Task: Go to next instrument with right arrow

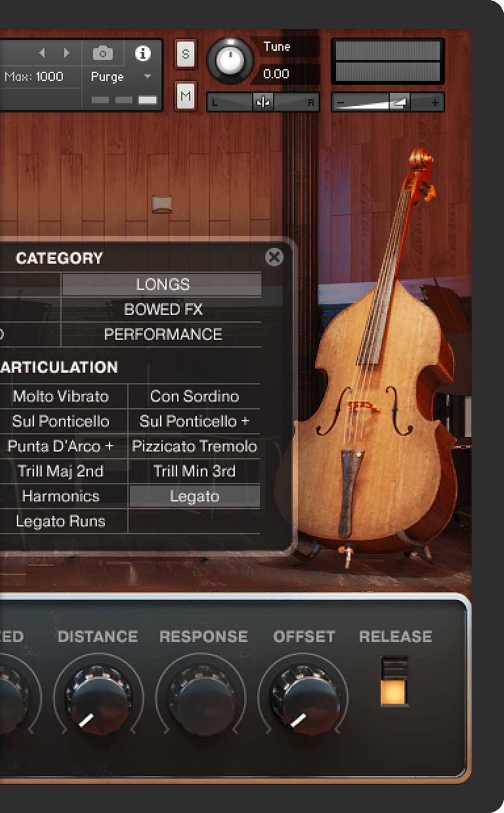Action: click(67, 53)
